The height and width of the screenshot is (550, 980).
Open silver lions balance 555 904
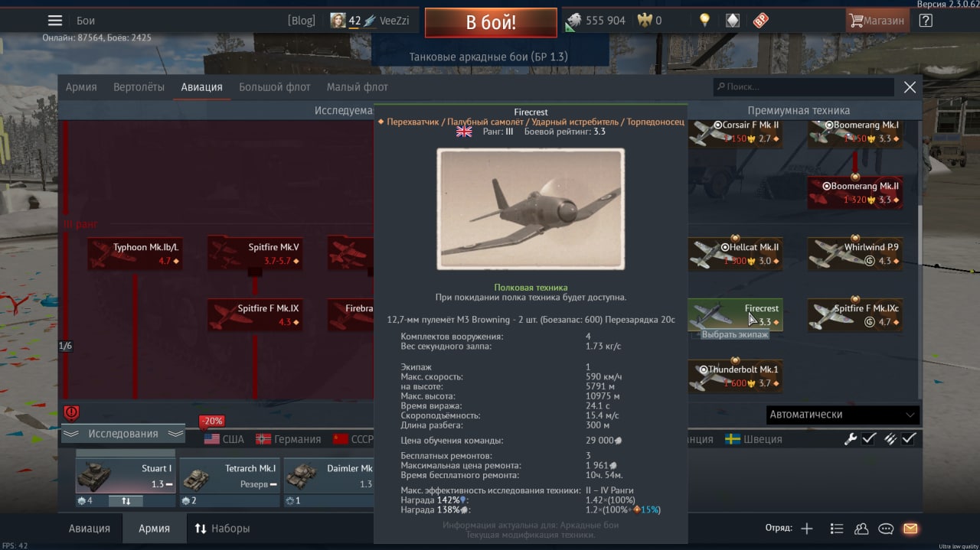coord(596,21)
